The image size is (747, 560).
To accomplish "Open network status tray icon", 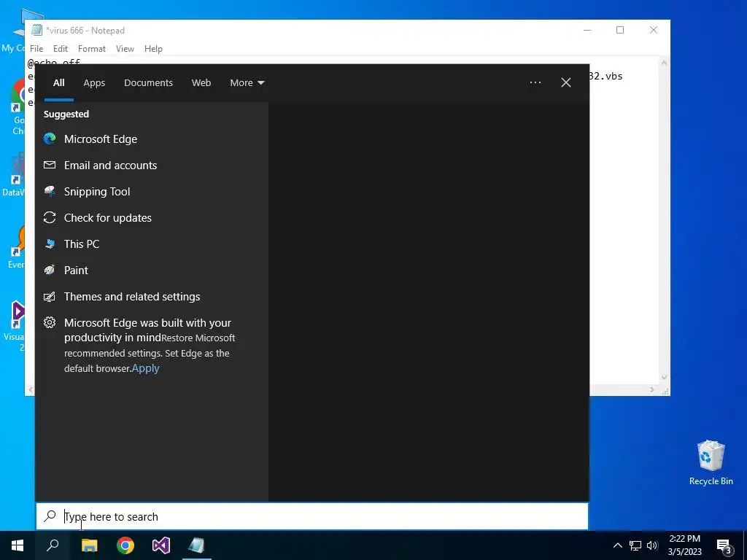I will click(x=635, y=545).
